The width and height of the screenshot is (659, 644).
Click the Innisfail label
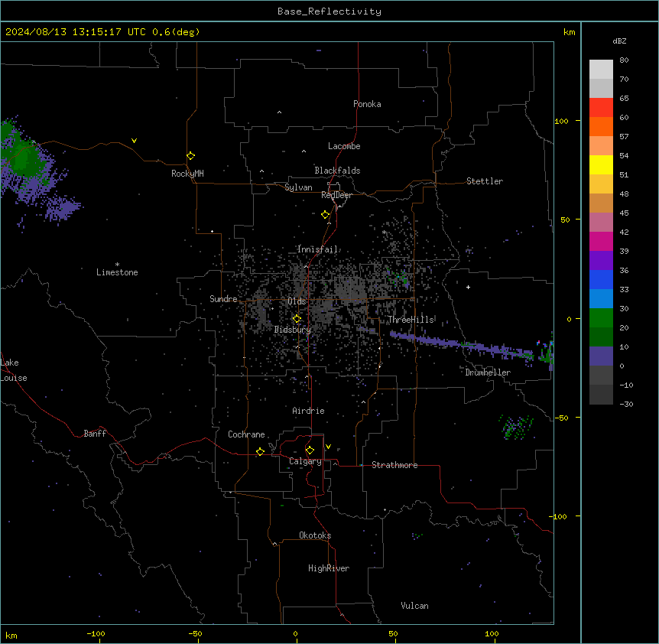tap(317, 249)
